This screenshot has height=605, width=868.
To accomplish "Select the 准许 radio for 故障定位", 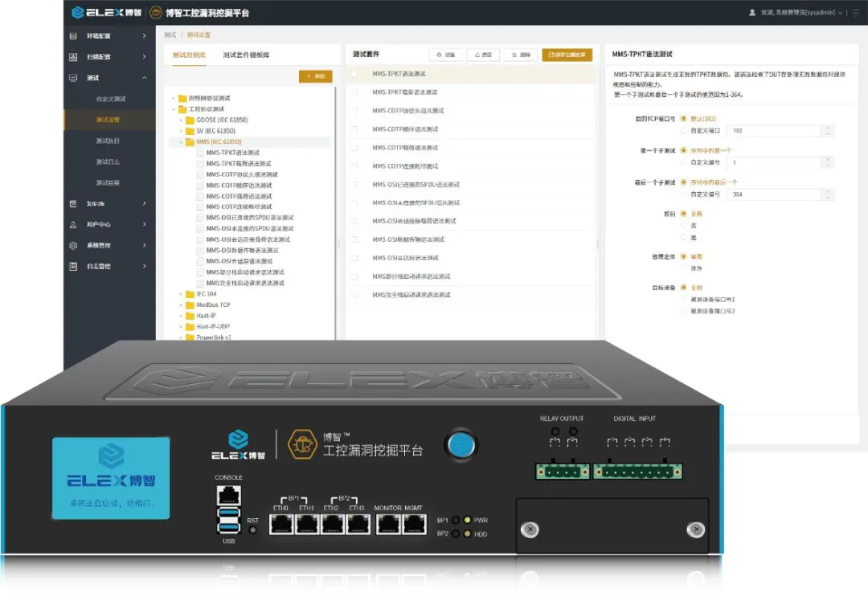I will (683, 268).
